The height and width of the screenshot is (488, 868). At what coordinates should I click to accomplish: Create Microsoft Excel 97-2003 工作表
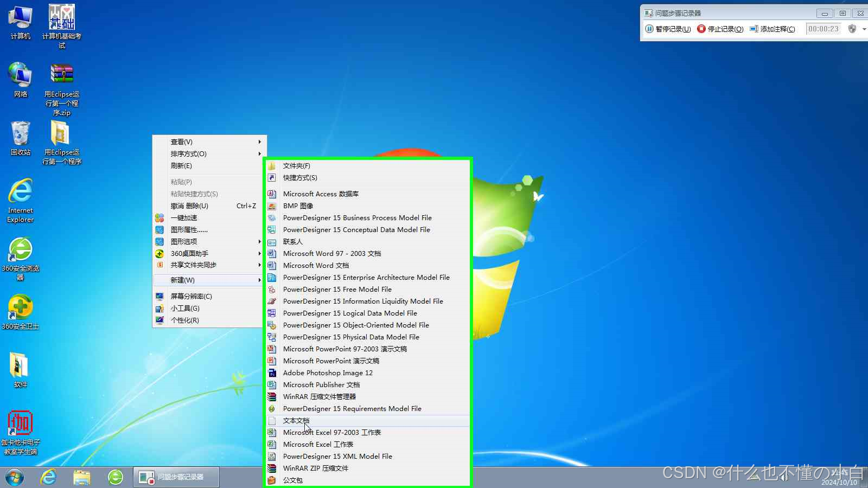coord(368,432)
